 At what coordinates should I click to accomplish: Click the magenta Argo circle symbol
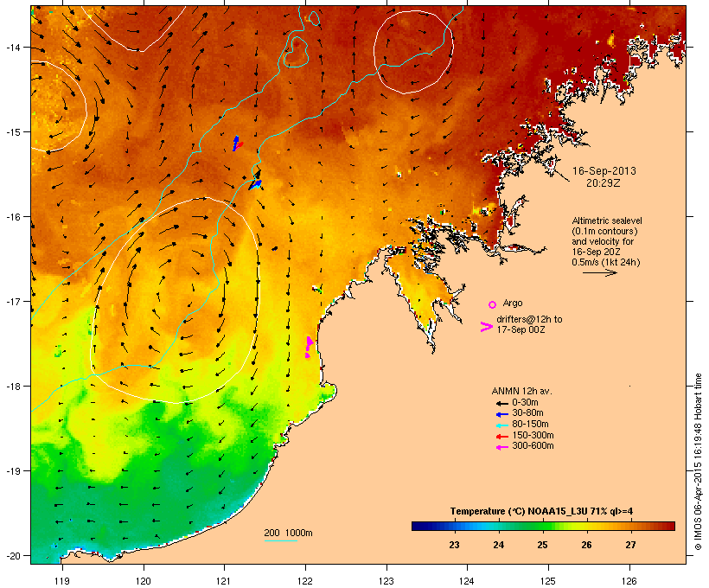coord(493,304)
